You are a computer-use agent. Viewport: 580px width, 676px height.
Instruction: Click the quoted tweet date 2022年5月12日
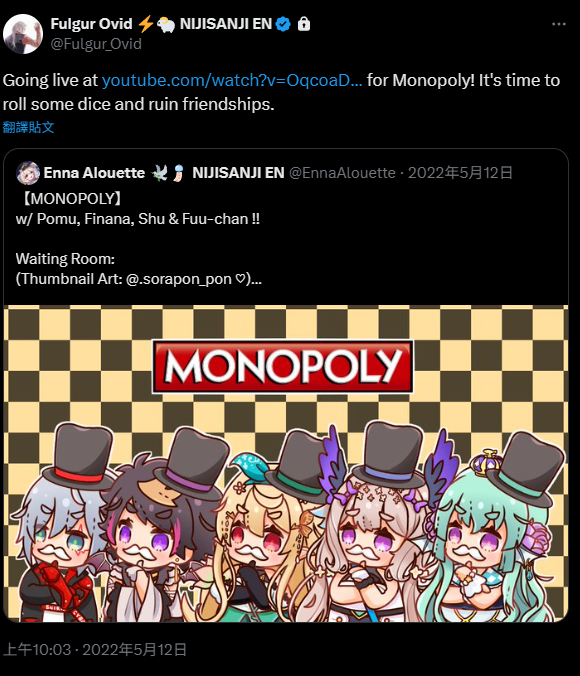coord(460,173)
